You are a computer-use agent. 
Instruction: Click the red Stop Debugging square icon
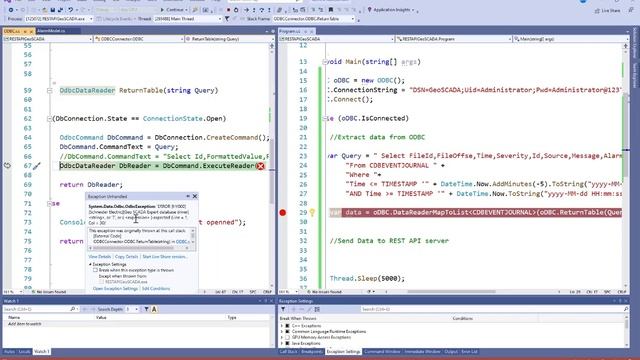[x=229, y=10]
